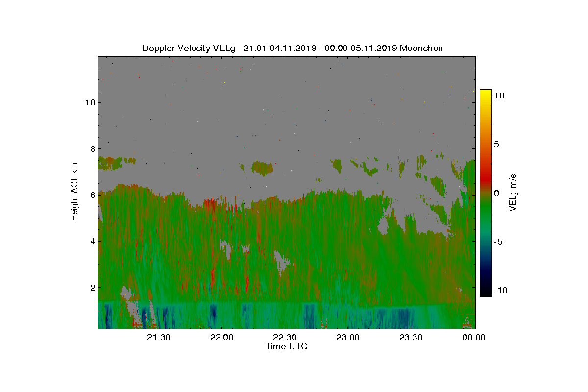This screenshot has width=588, height=392.
Task: Click the colorbar tick value '-10'
Action: [501, 290]
